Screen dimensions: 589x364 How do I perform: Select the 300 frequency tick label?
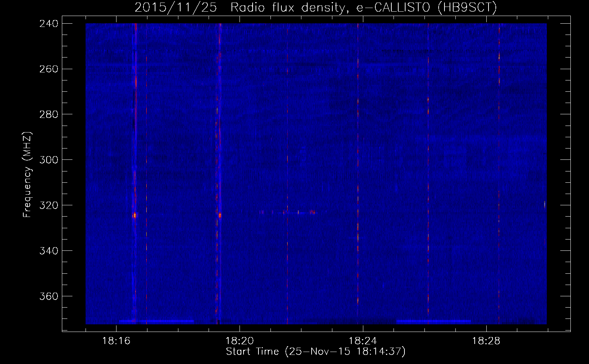48,160
